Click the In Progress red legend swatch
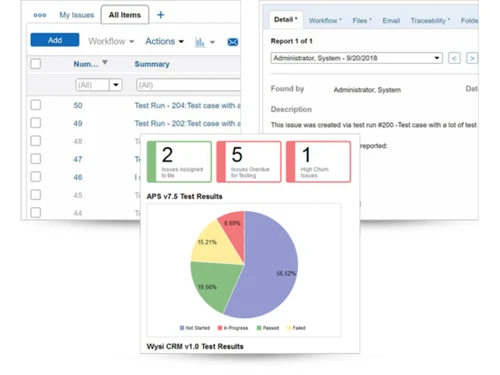Screen dimensions: 500x375 point(220,328)
